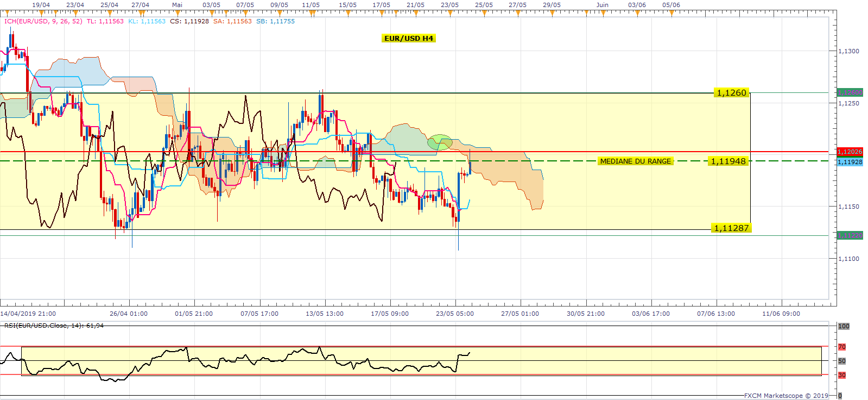Click the RSI 30 oversold level tag
This screenshot has width=868, height=400.
(842, 375)
